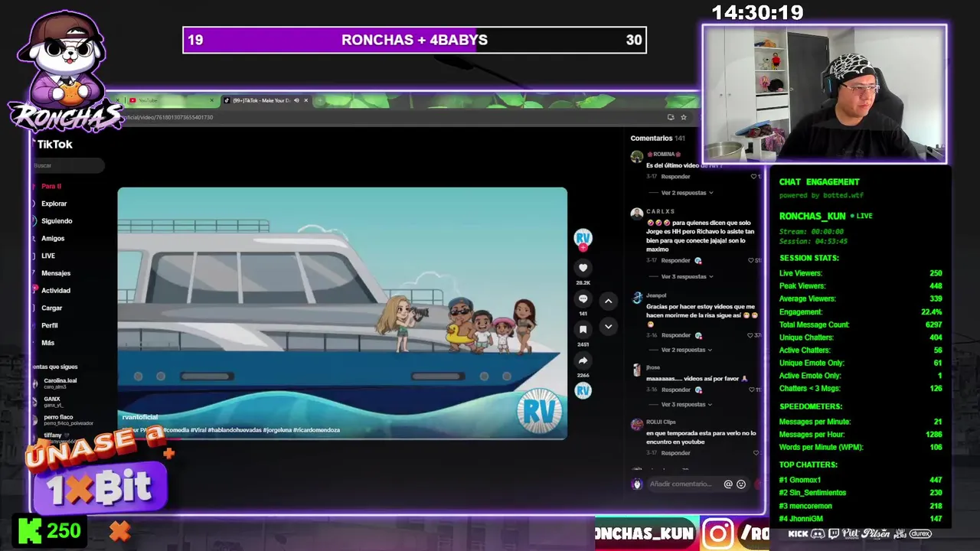Viewport: 980px width, 551px height.
Task: Open the #ricardomendoza hashtag
Action: pos(316,430)
